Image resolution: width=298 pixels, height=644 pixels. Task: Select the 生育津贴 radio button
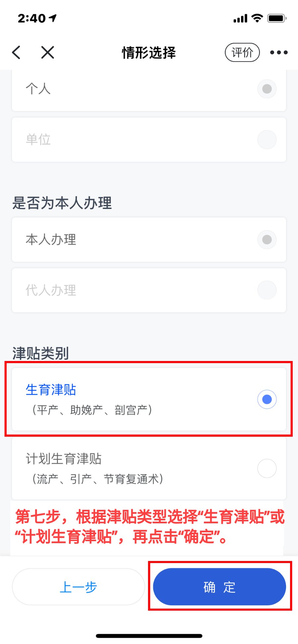267,399
